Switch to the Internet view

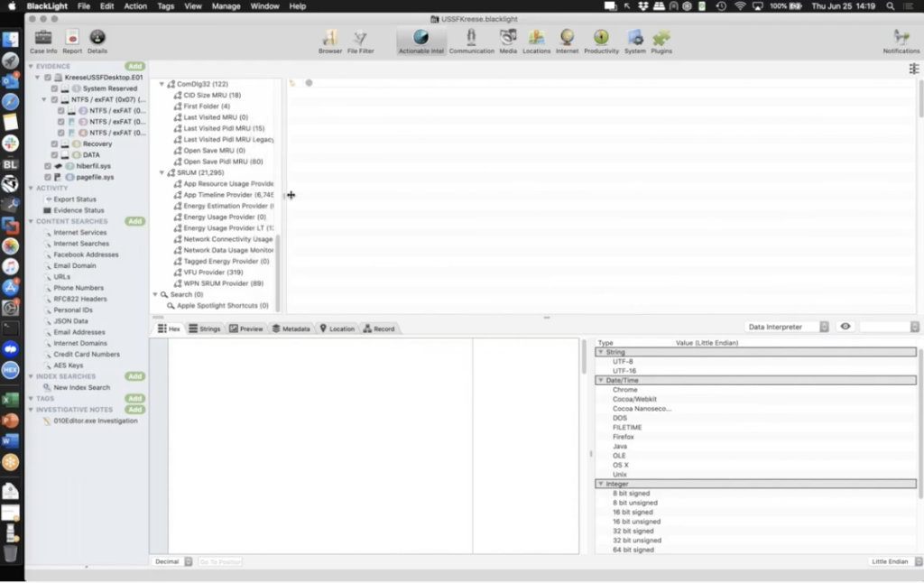pos(567,42)
